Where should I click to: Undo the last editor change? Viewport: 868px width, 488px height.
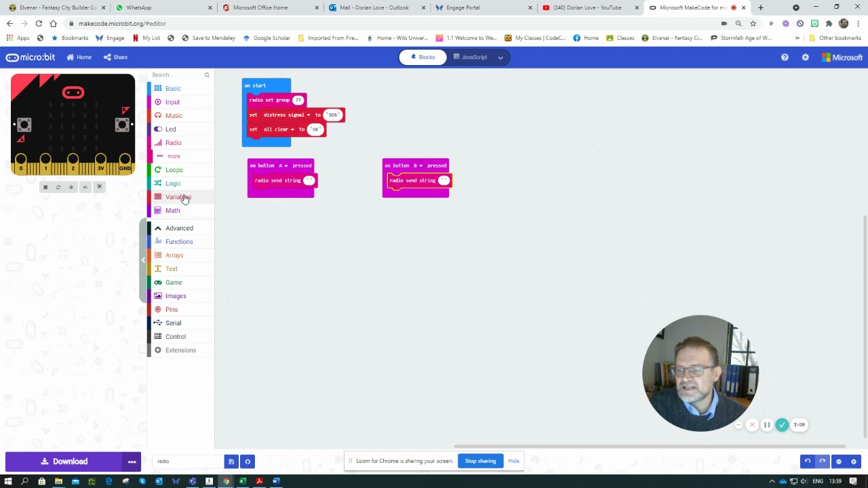[807, 462]
